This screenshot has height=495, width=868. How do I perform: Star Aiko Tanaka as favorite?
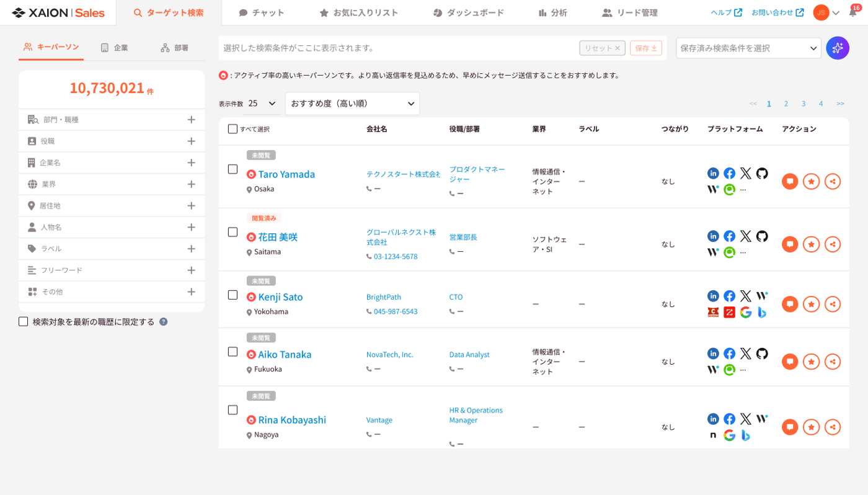point(811,362)
